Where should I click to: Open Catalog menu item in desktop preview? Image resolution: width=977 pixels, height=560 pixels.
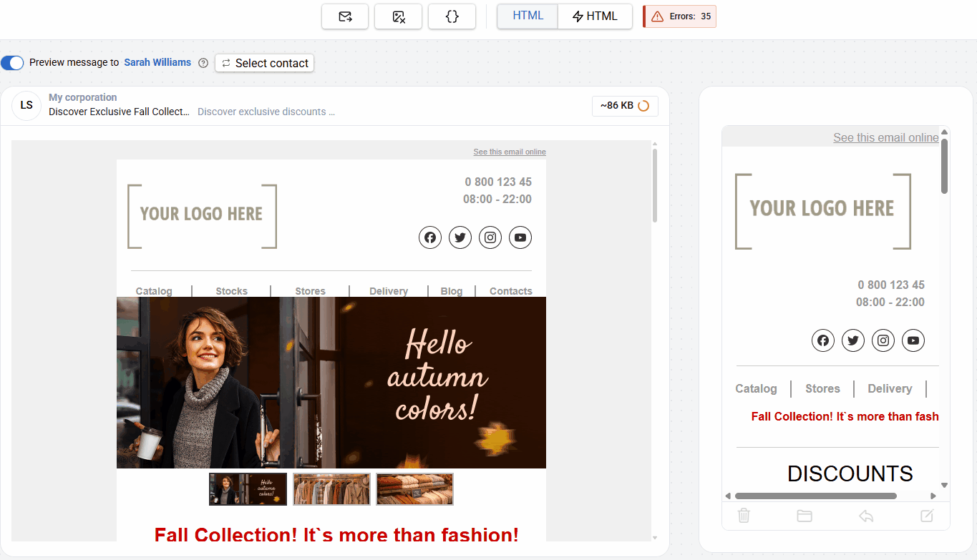tap(154, 291)
